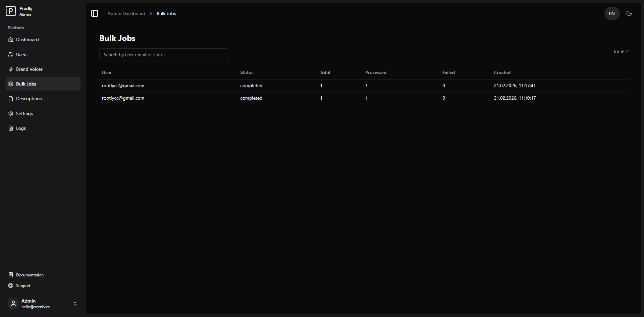Screen dimensions: 644x317
Task: Click the Bulk Jobs layers icon
Action: pos(11,84)
